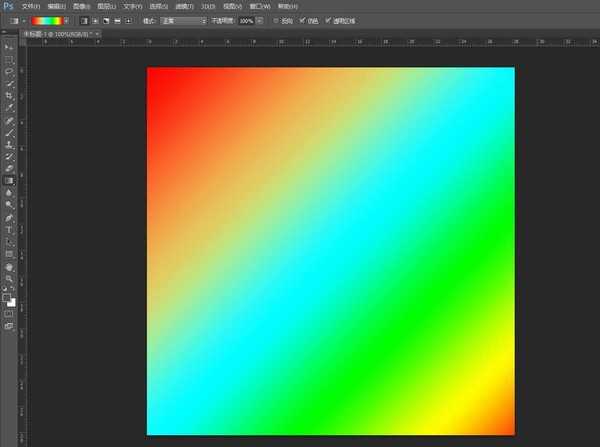
Task: Select the Lasso tool
Action: coord(9,72)
